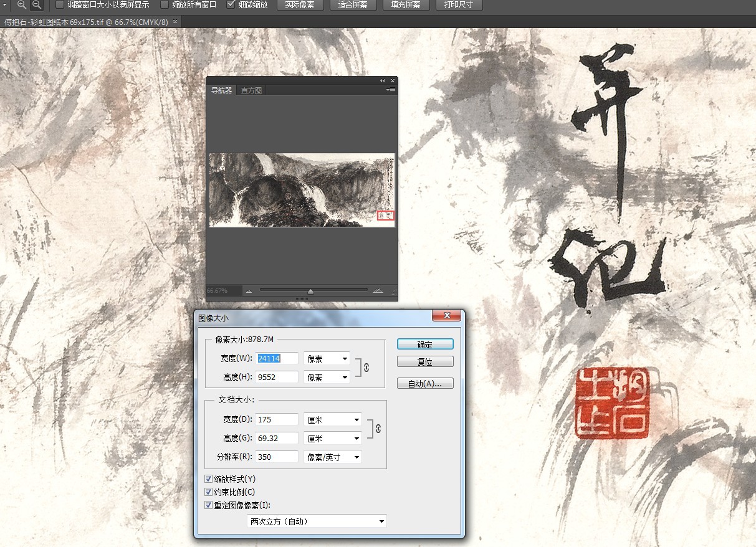
Task: Click the navigator panel resize grip corner
Action: tap(393, 291)
